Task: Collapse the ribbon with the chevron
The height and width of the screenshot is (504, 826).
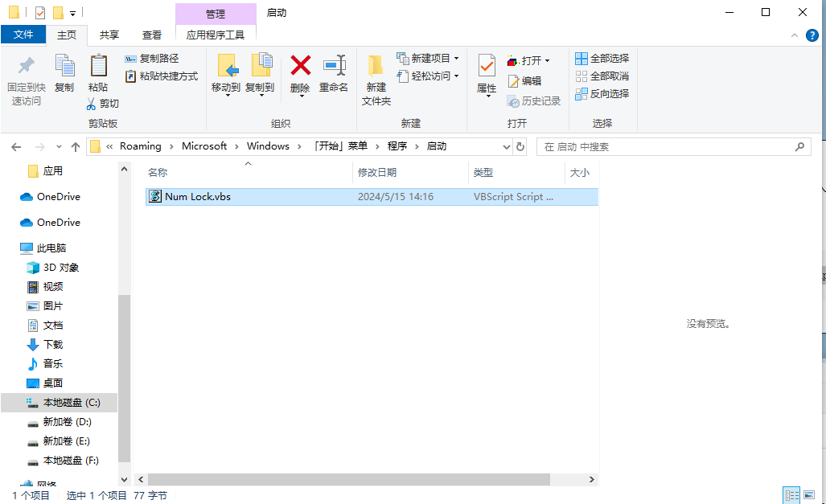Action: [x=794, y=35]
